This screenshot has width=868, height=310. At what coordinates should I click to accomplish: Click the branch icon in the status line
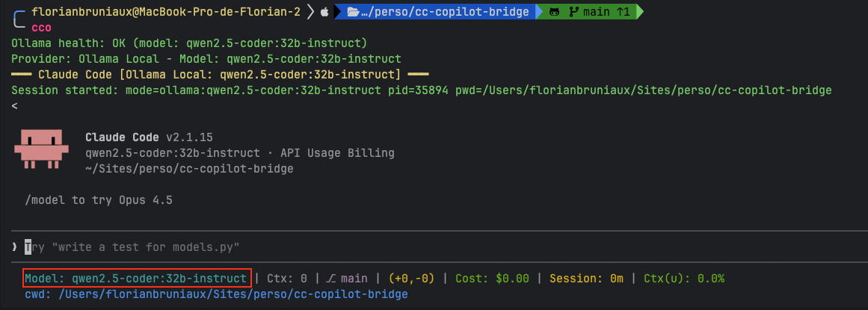tap(330, 279)
